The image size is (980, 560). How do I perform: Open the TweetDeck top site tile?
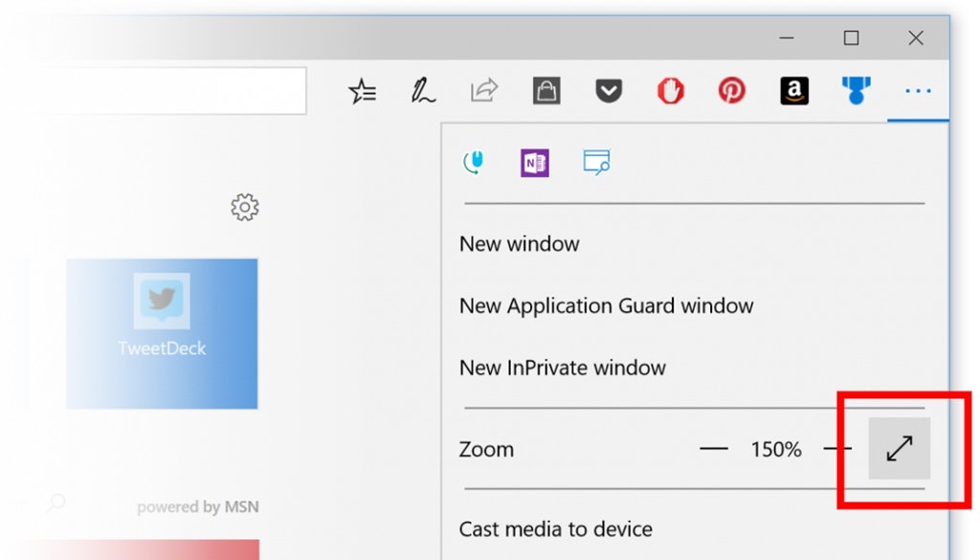coord(162,334)
